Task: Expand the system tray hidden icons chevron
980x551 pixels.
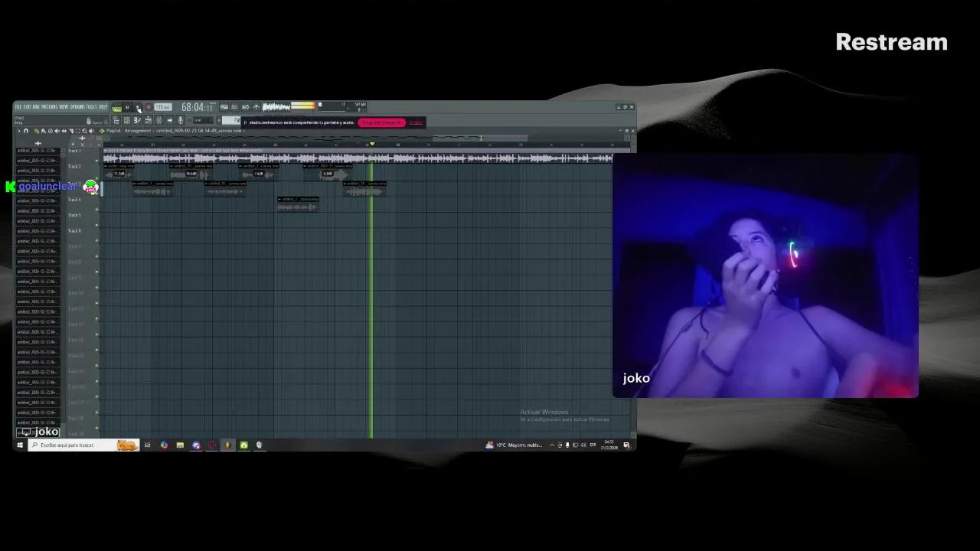Action: coord(551,445)
